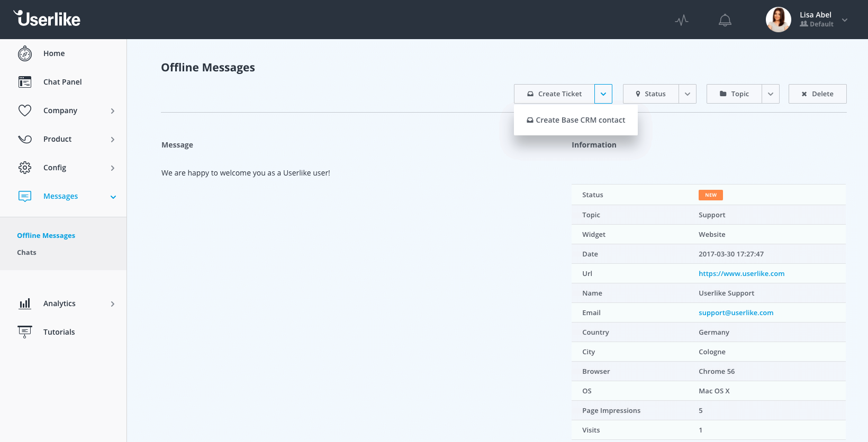
Task: Open the notifications bell
Action: (x=725, y=20)
